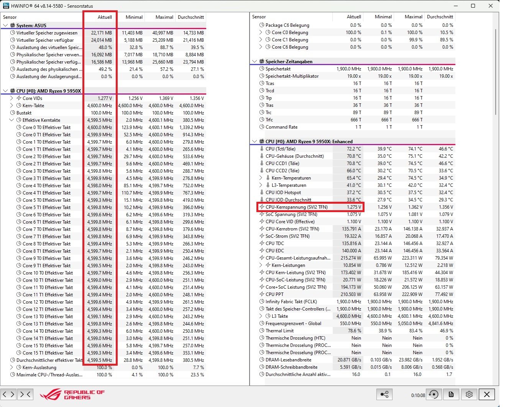Image resolution: width=532 pixels, height=407 pixels.
Task: Select the Core 0 T0 Effektiver Takt row
Action: coord(103,127)
